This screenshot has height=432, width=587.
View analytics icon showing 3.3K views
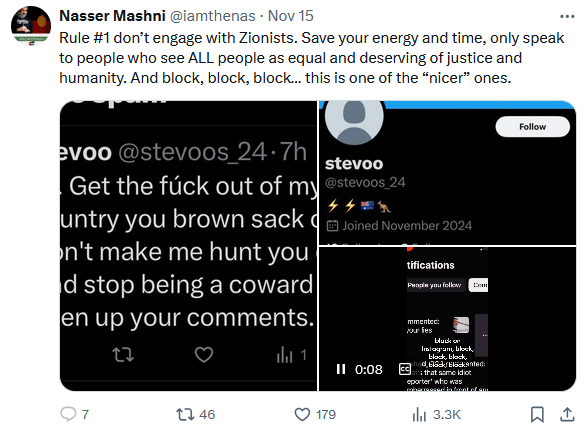[x=436, y=414]
